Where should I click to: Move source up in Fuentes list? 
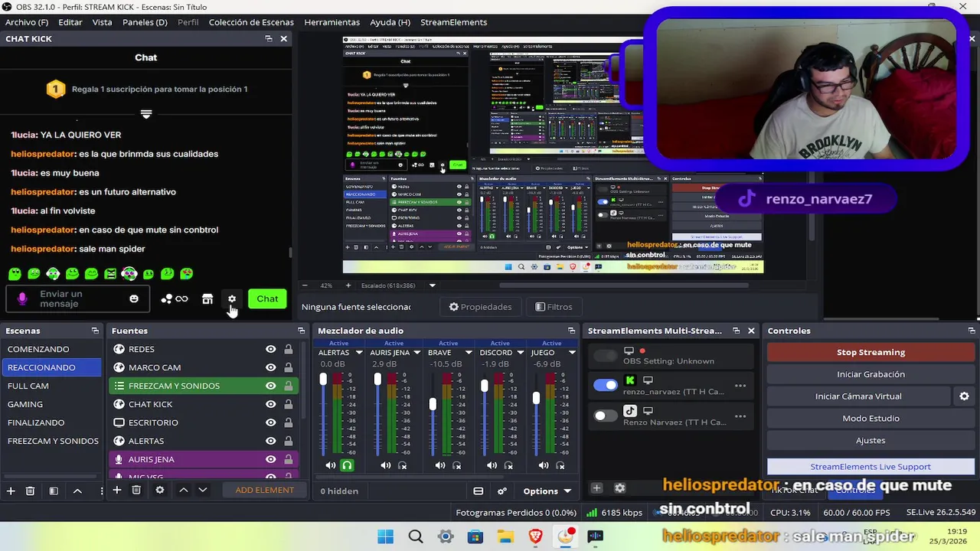click(x=184, y=490)
